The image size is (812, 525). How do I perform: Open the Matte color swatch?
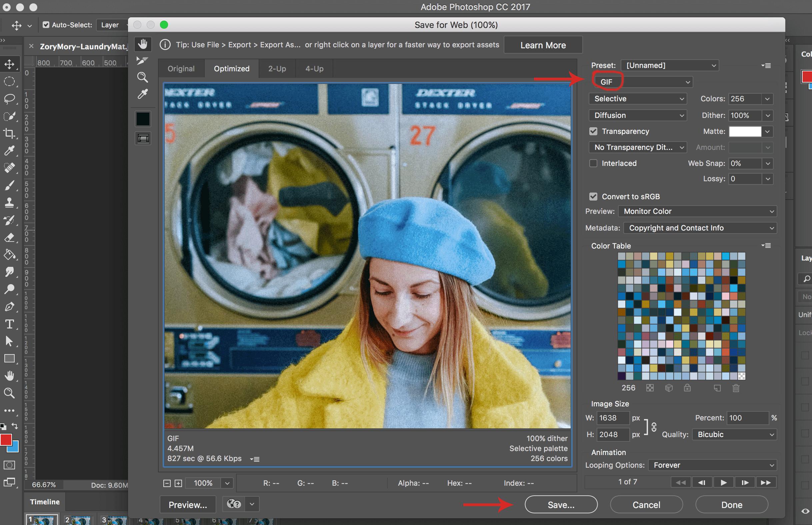click(x=745, y=132)
